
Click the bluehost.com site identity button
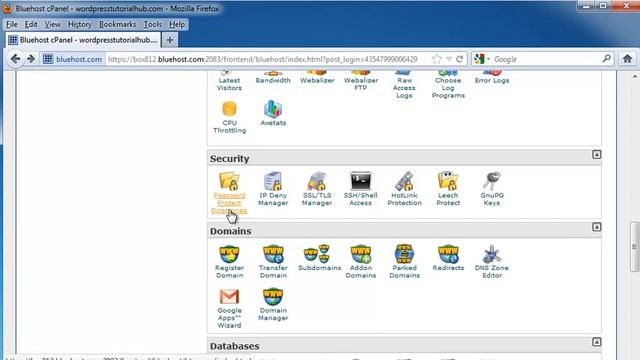pyautogui.click(x=73, y=59)
